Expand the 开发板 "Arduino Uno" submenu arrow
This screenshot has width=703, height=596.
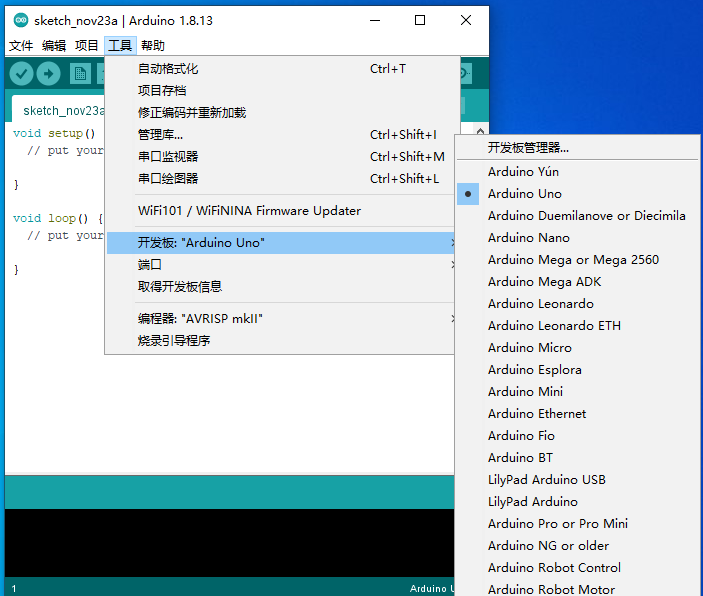coord(453,243)
